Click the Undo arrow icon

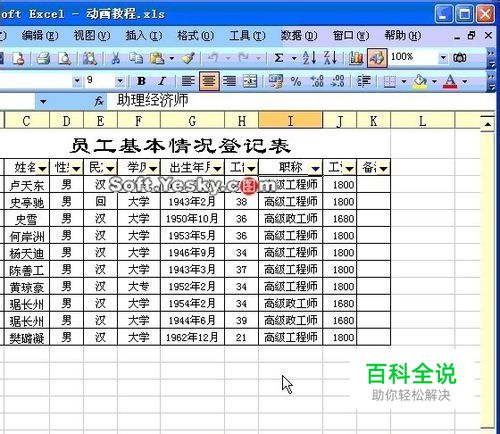[212, 58]
